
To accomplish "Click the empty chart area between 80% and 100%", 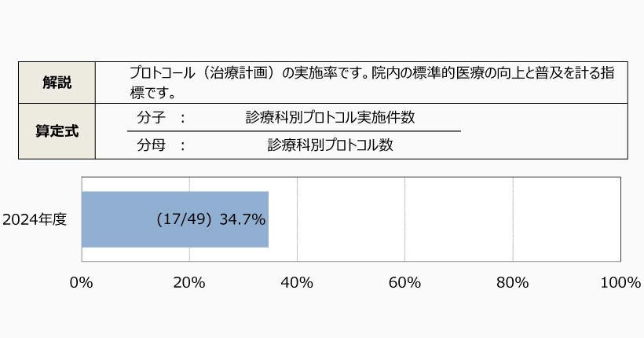I will 566,219.
